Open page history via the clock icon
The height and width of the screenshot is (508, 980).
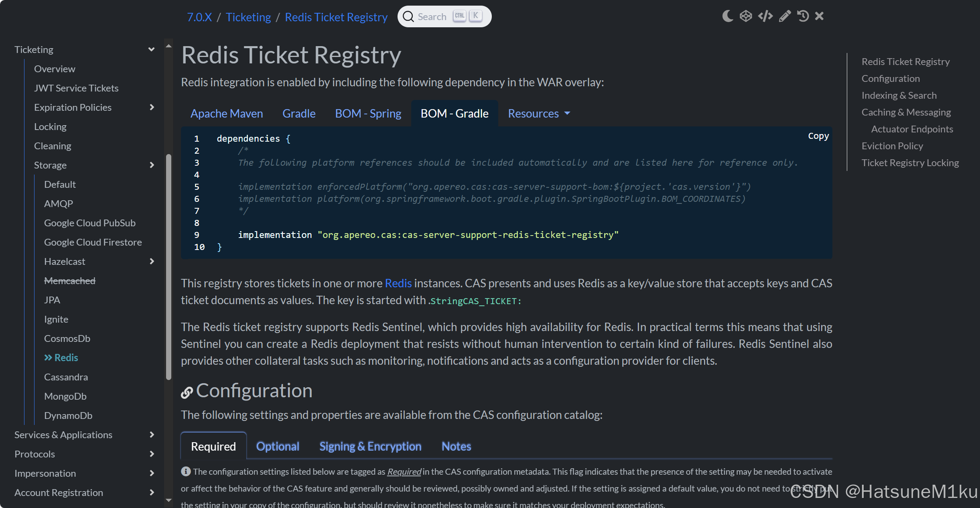802,16
